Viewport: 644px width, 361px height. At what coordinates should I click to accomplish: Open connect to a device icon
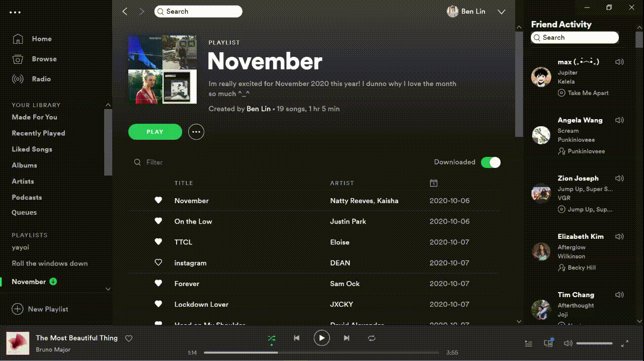click(x=548, y=343)
